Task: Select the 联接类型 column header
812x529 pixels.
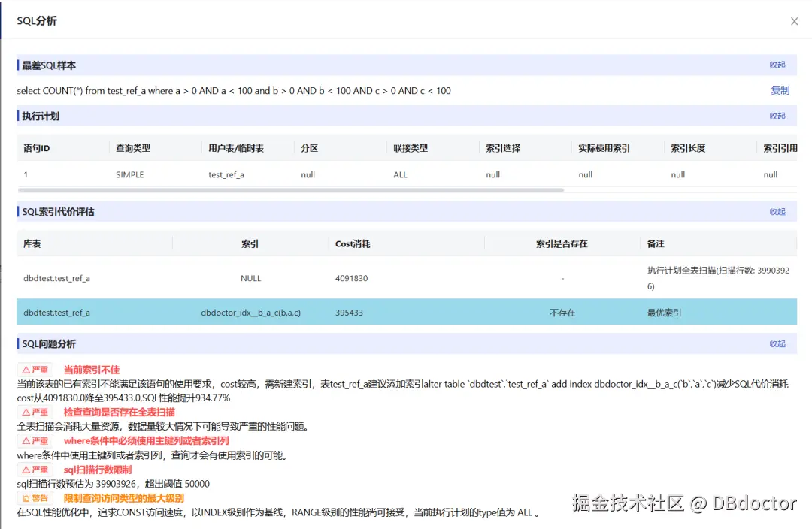Action: pos(411,148)
